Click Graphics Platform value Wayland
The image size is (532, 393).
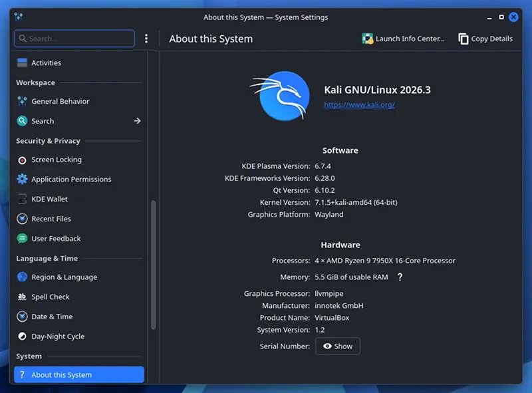pyautogui.click(x=329, y=215)
